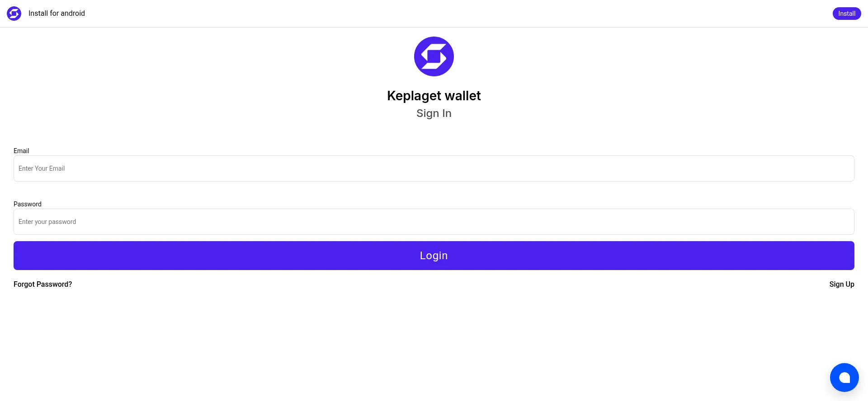Click the 'Enter your password' placeholder text

pyautogui.click(x=47, y=222)
